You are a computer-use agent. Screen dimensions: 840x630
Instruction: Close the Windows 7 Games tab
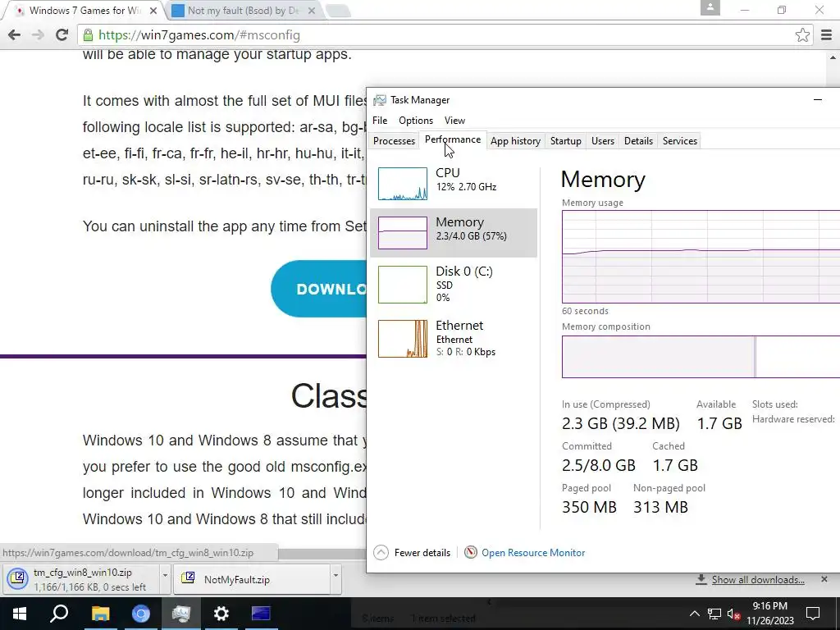[x=153, y=10]
